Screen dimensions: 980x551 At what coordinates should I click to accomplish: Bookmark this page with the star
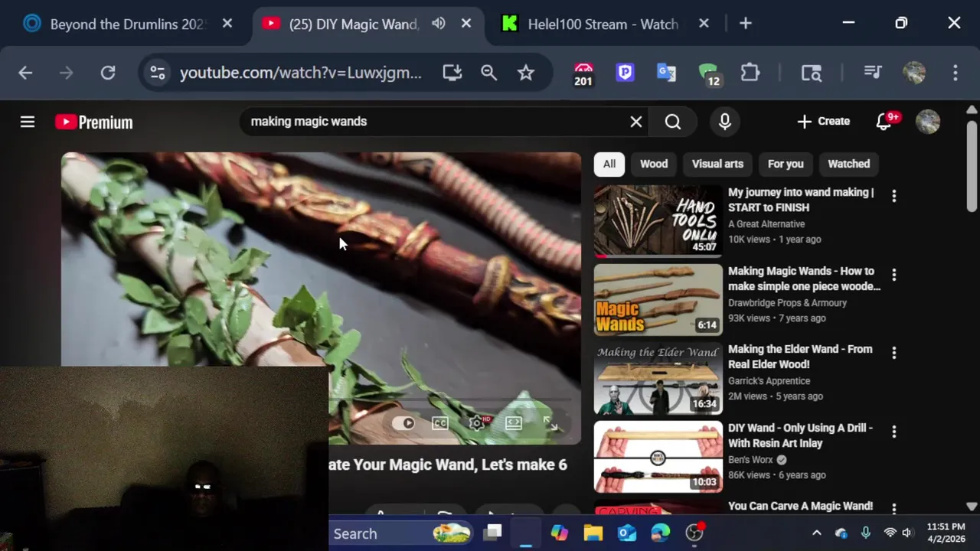point(525,73)
